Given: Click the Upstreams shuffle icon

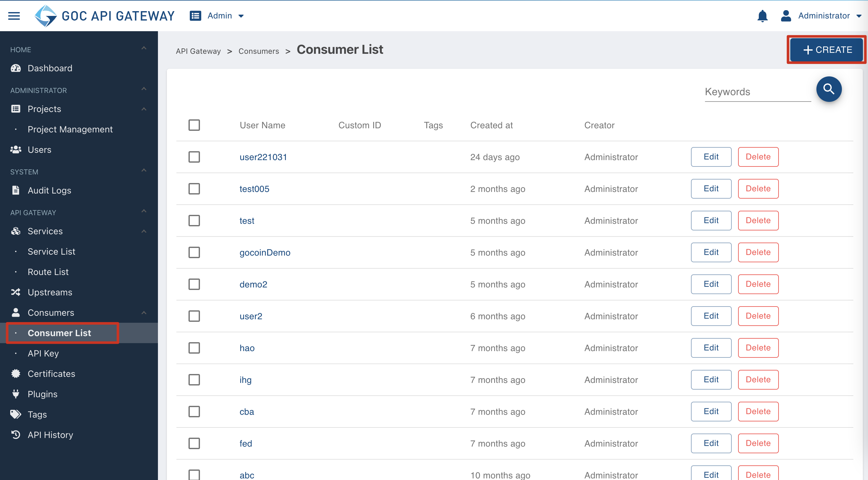Looking at the screenshot, I should click(x=16, y=292).
